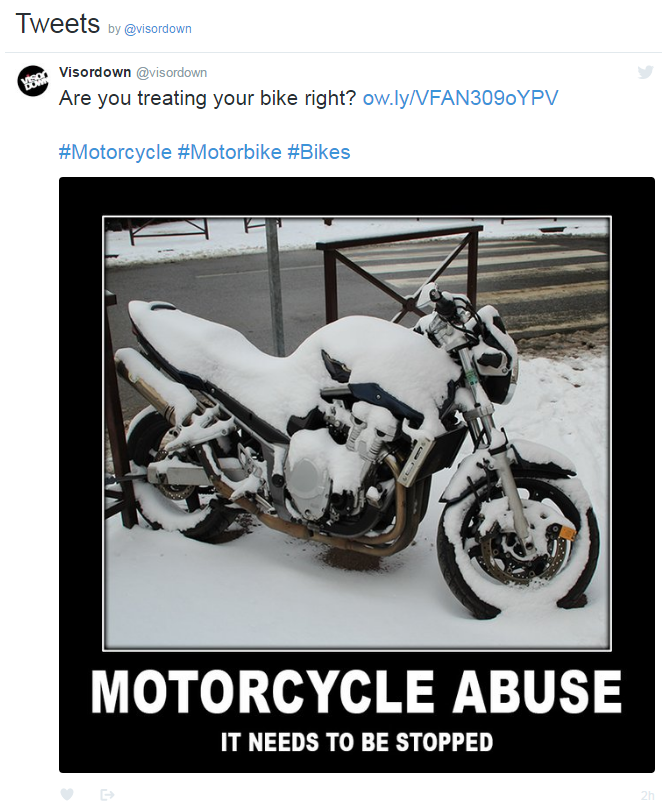Open the ow.ly/VFAN309oYPV link
This screenshot has width=662, height=812.
[460, 98]
